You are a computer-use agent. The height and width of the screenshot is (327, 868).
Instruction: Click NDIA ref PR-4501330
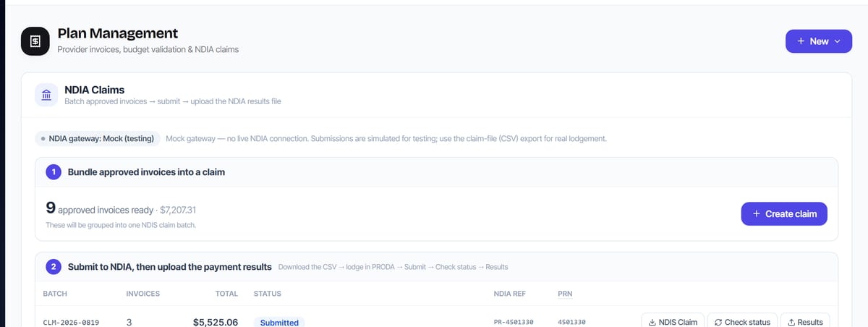514,322
